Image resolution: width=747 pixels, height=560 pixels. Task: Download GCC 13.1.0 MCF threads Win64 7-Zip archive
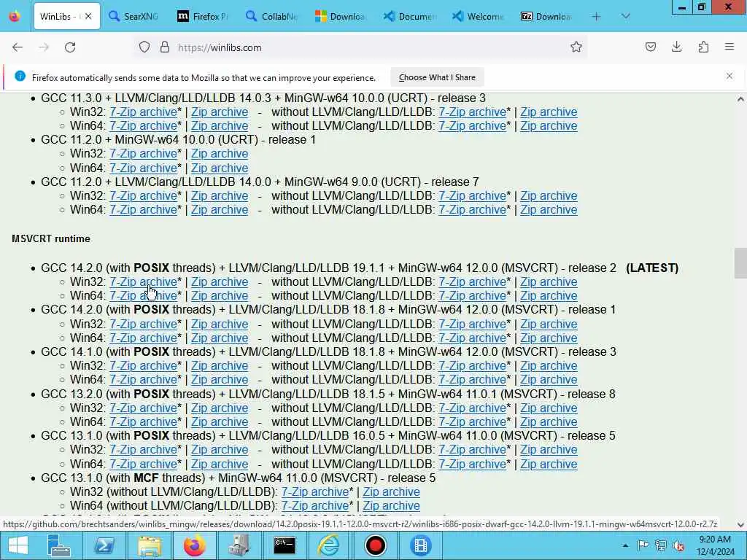(x=315, y=506)
